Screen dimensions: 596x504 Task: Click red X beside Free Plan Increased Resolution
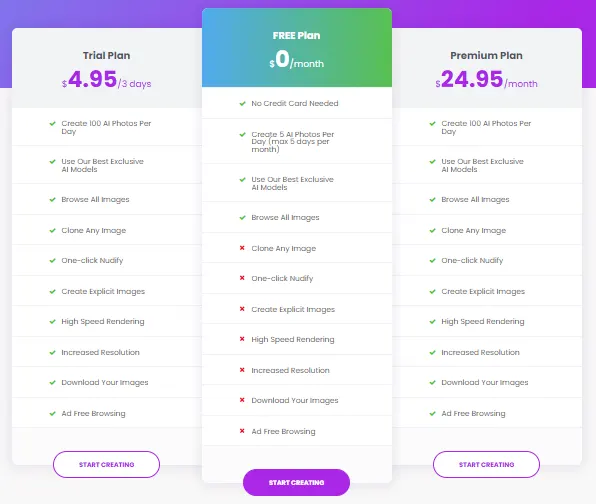click(x=242, y=369)
